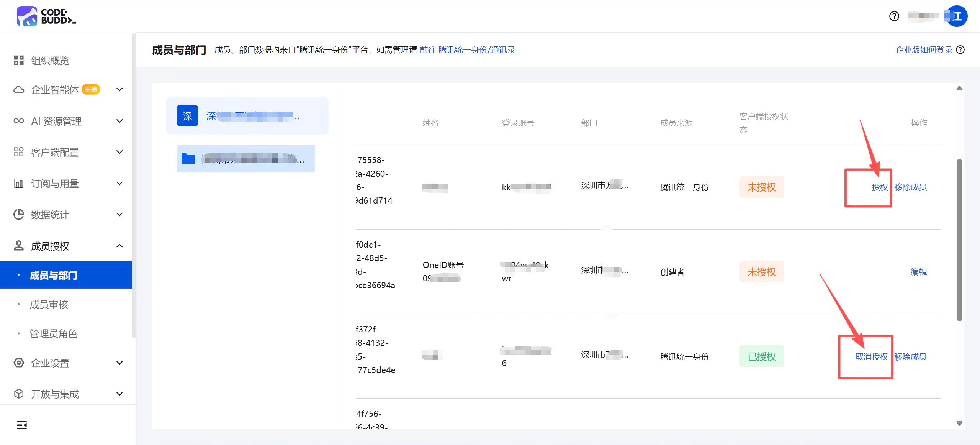980x445 pixels.
Task: Click the 登录账号 column header
Action: (518, 123)
